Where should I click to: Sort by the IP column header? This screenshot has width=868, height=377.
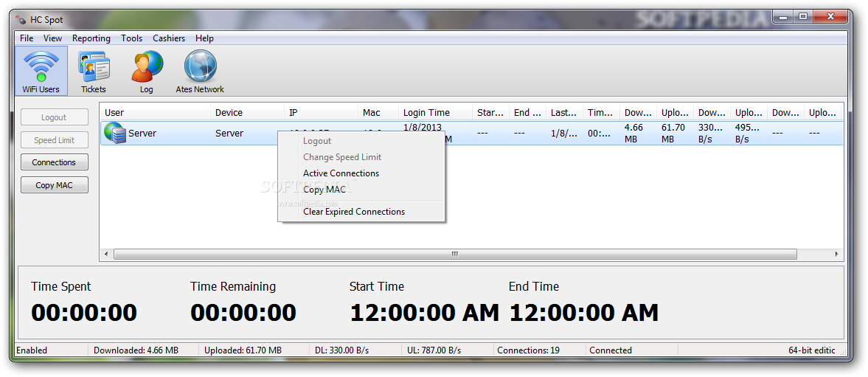[321, 112]
